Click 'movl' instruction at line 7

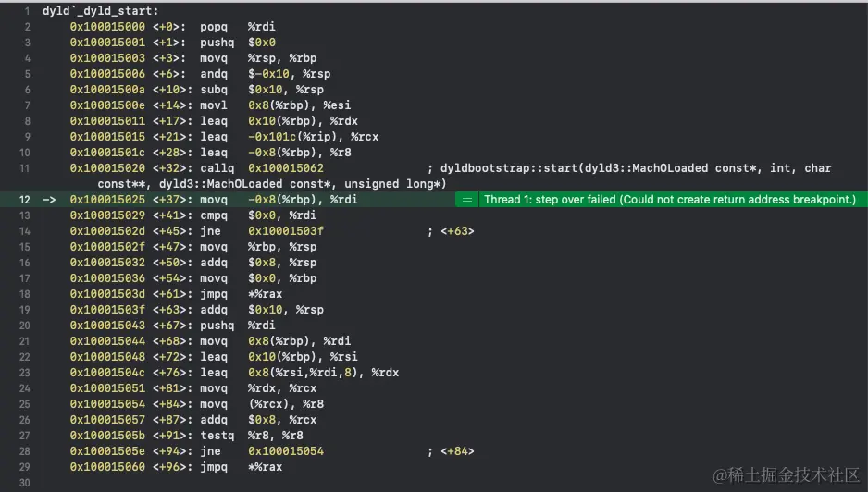[214, 105]
